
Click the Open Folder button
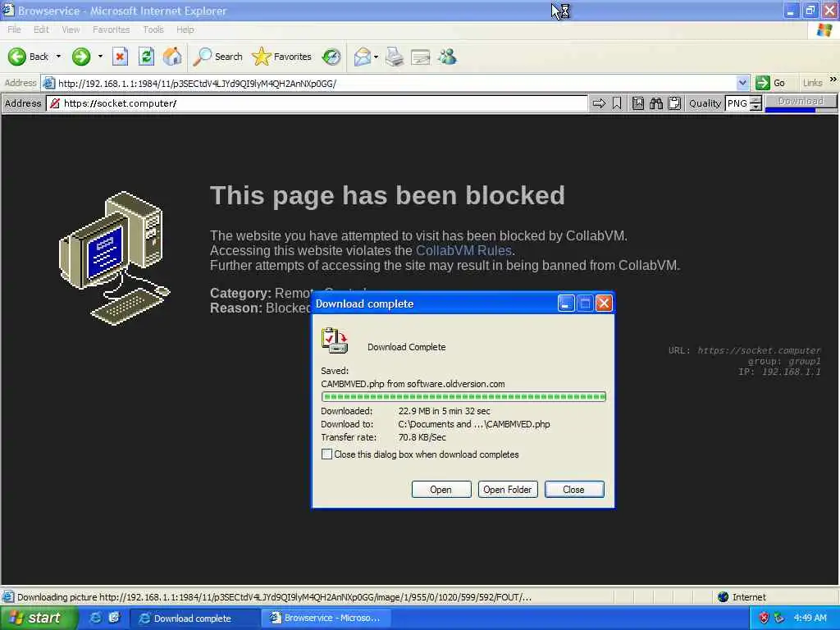pos(507,490)
